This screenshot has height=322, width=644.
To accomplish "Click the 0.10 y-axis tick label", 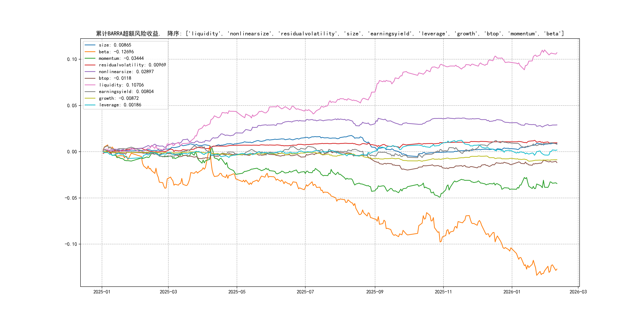I will coord(72,59).
